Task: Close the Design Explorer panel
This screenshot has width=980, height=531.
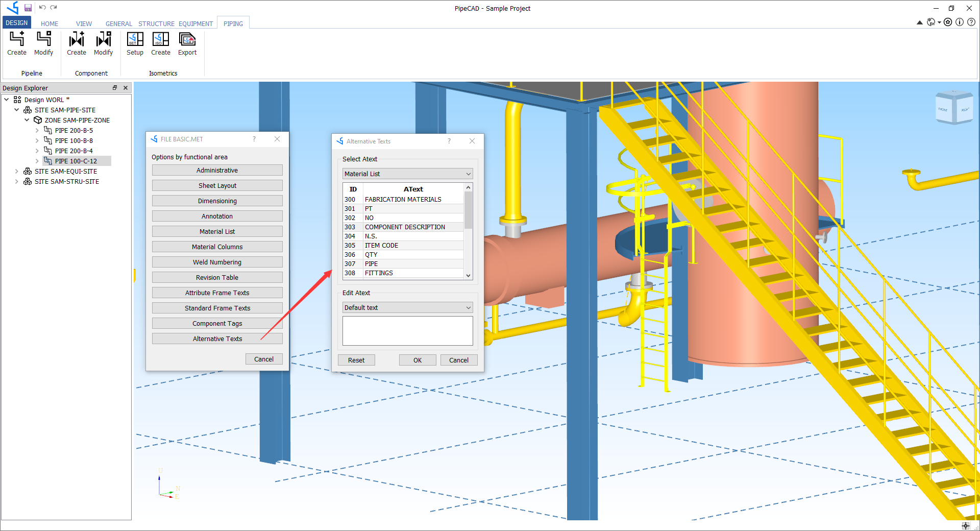Action: pyautogui.click(x=126, y=88)
